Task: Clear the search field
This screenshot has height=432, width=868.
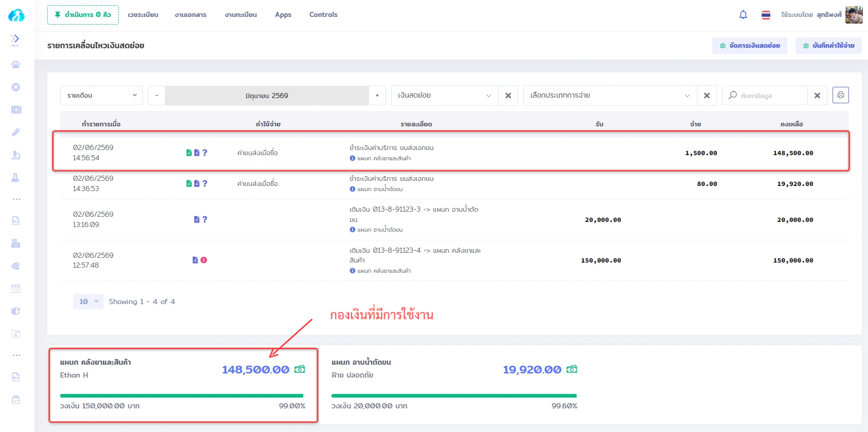Action: [817, 96]
